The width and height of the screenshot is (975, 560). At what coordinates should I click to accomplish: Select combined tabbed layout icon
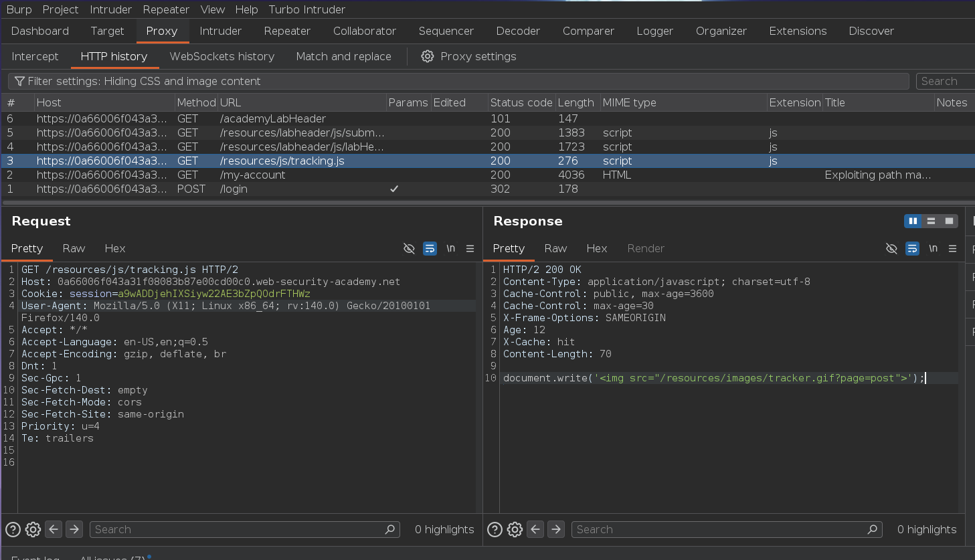pyautogui.click(x=949, y=221)
